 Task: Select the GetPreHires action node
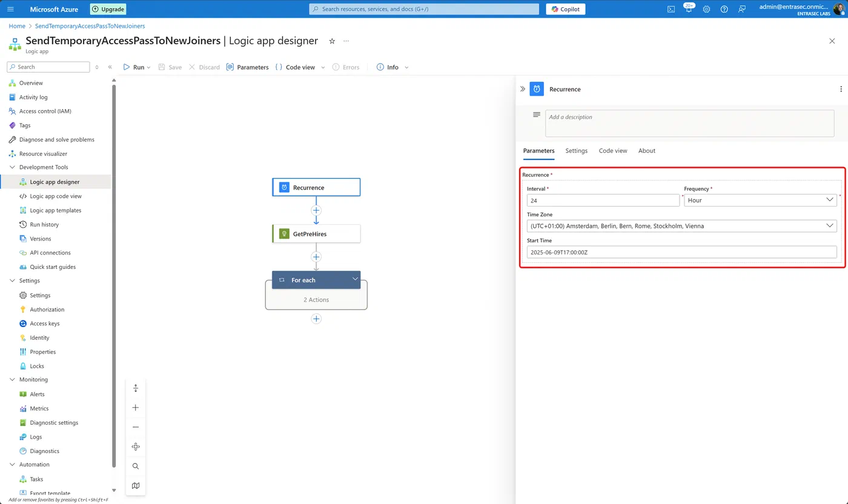pos(316,234)
